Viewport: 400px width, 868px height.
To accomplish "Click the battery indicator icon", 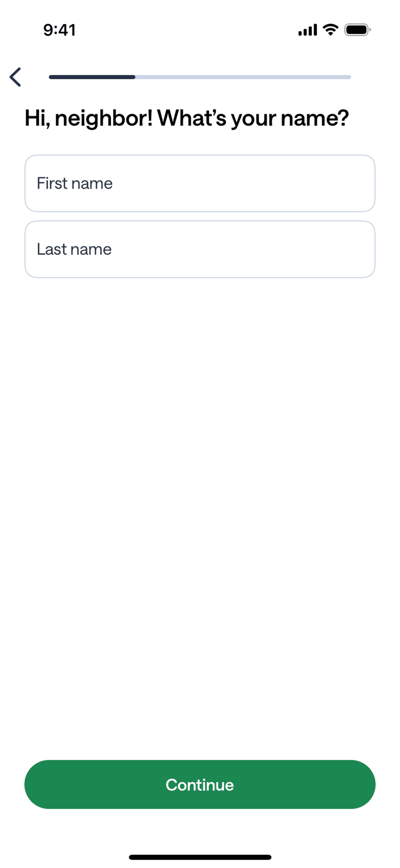I will (x=357, y=30).
